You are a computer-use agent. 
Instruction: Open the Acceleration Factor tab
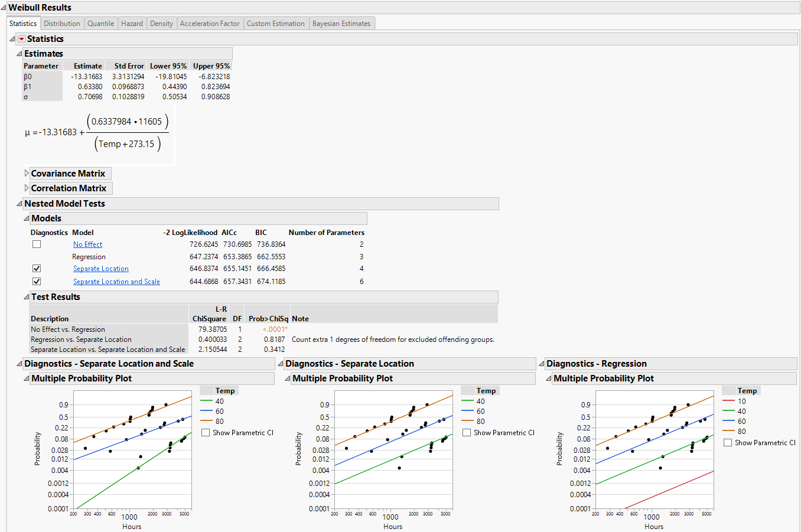tap(210, 24)
